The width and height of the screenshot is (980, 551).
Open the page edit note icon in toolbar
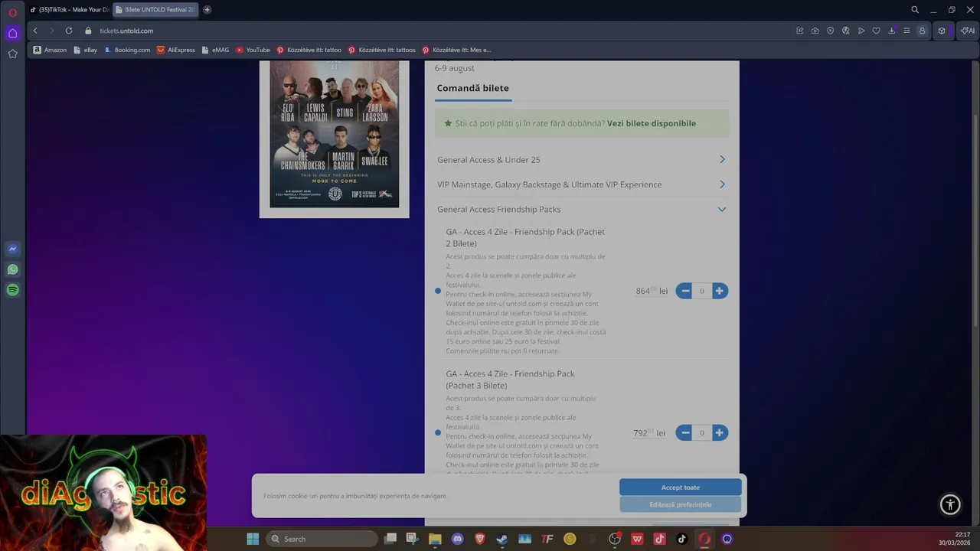click(800, 31)
